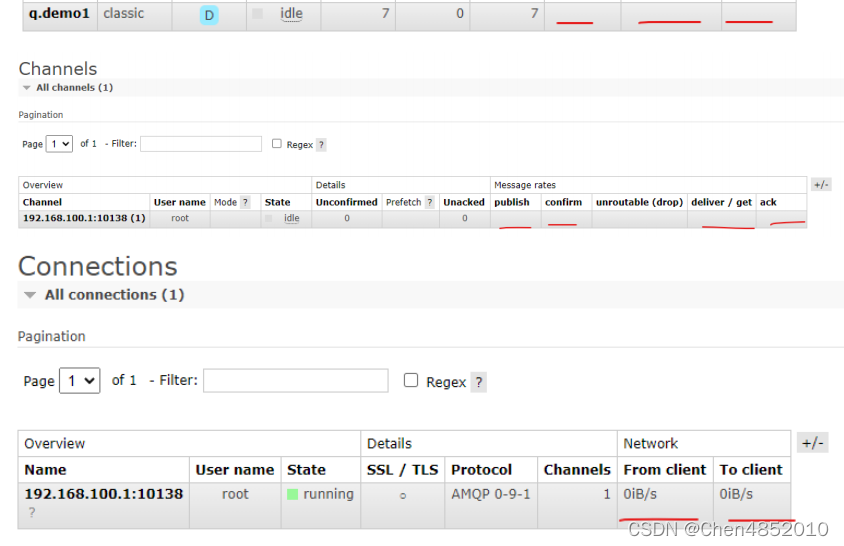Sort connections by Protocol column header
Screen dimensions: 844x546
click(481, 470)
